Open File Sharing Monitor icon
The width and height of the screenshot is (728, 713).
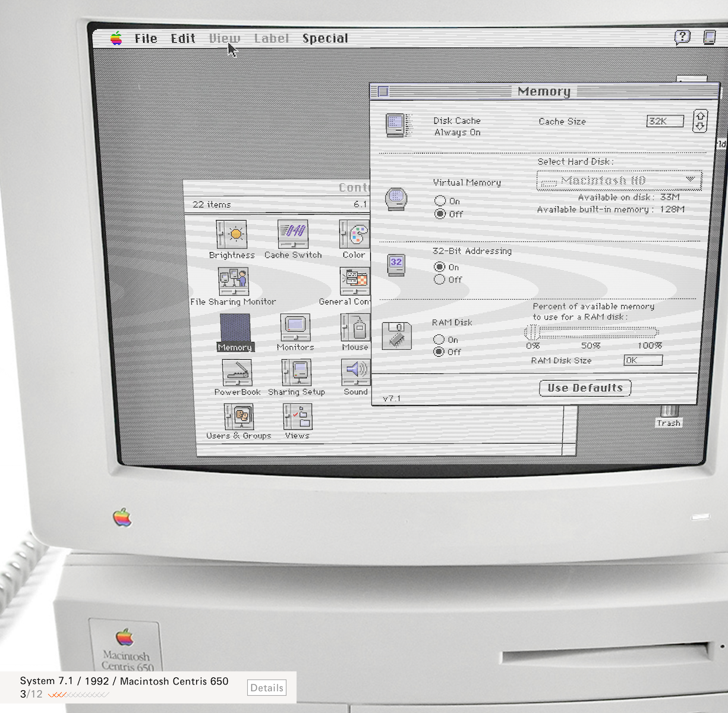233,281
